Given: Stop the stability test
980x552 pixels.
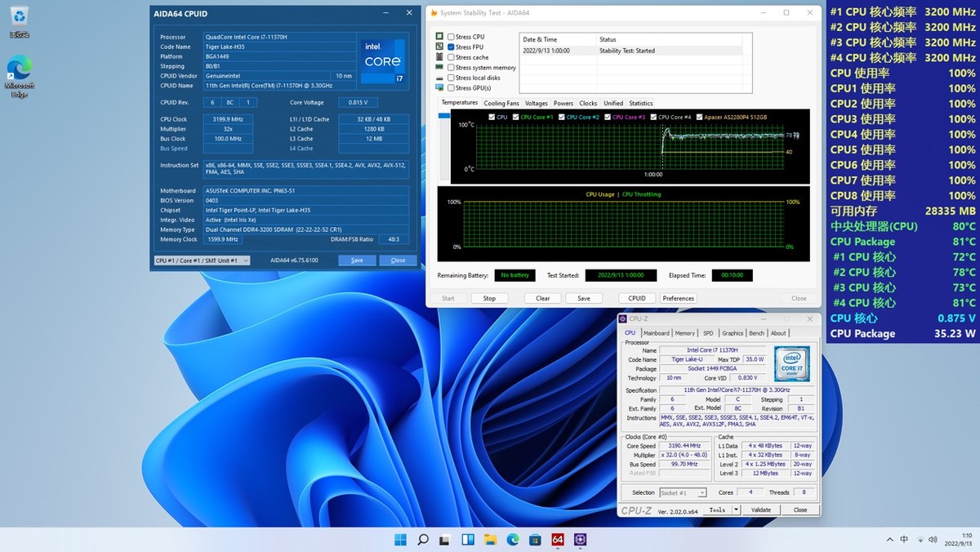Looking at the screenshot, I should pyautogui.click(x=489, y=299).
